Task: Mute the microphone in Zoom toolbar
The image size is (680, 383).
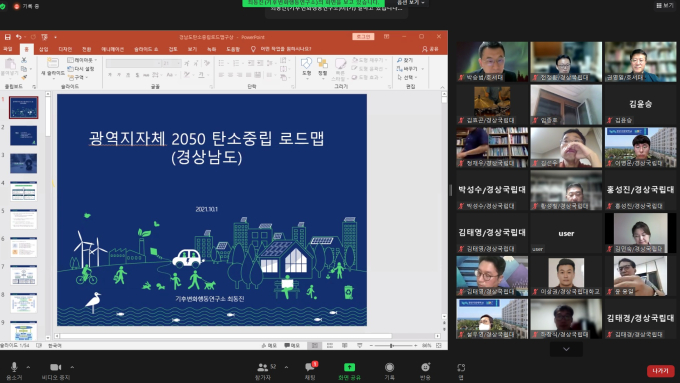Action: [x=14, y=367]
